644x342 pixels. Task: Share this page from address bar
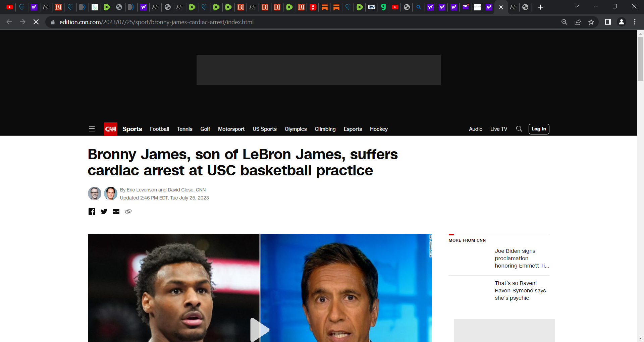578,22
